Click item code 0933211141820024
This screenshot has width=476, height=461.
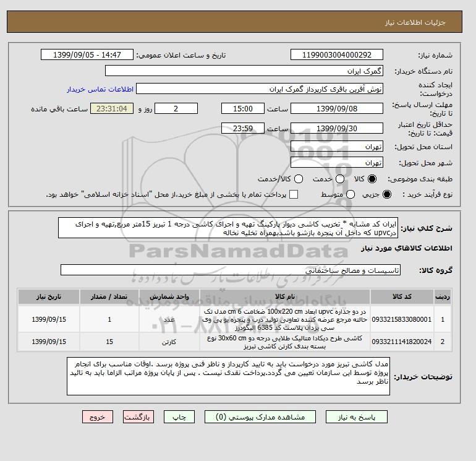coord(402,342)
